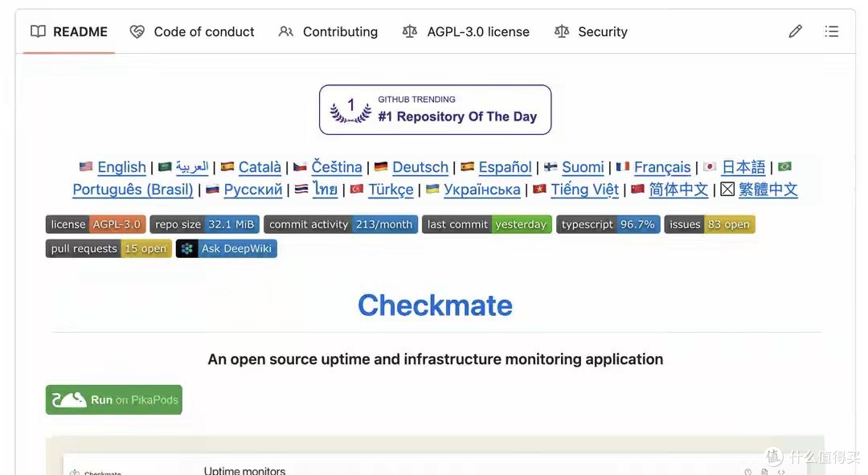The image size is (868, 475).
Task: Click the Brazilian flag icon
Action: pos(784,166)
